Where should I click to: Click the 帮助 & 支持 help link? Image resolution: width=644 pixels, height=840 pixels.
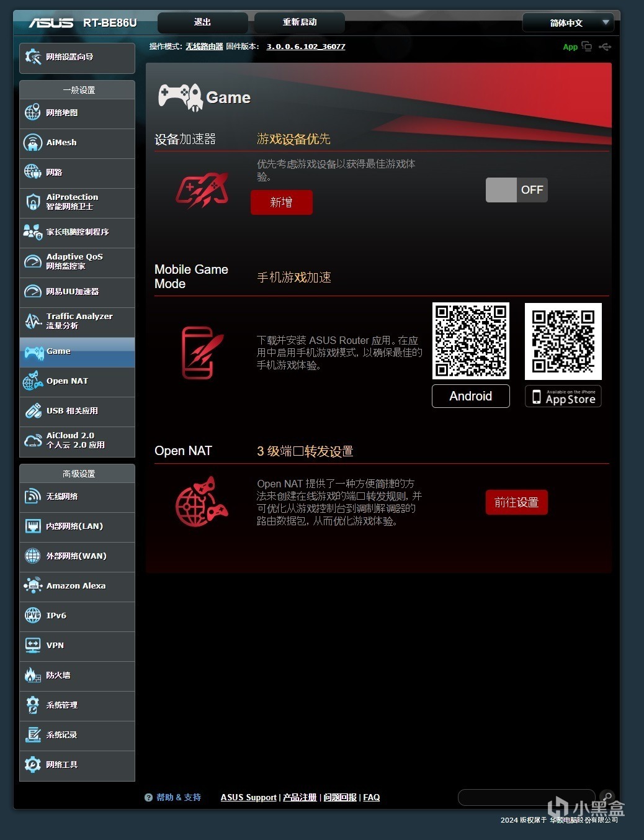click(179, 797)
